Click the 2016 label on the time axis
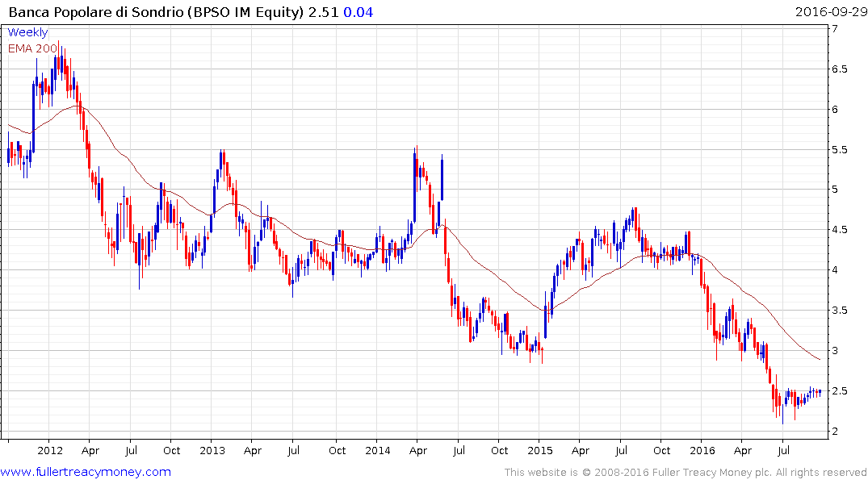The width and height of the screenshot is (868, 484). point(702,450)
